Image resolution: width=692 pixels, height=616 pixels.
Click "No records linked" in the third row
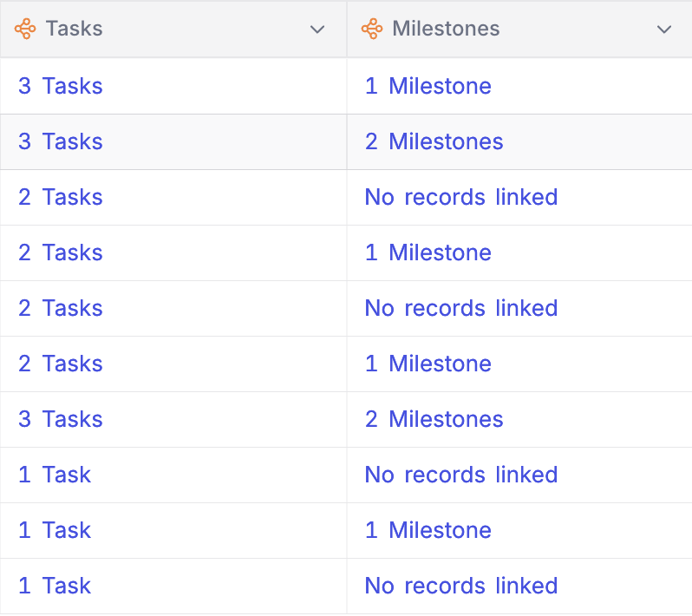point(460,197)
